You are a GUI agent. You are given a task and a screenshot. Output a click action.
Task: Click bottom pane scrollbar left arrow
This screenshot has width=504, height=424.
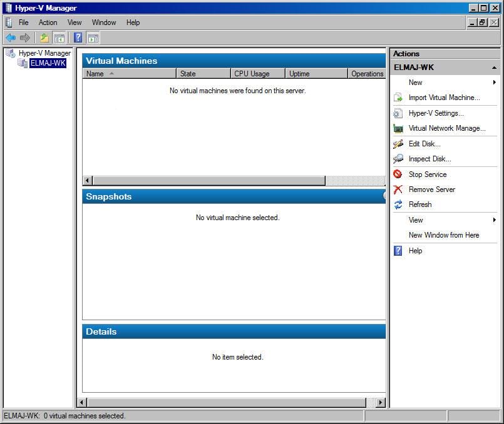[x=82, y=402]
